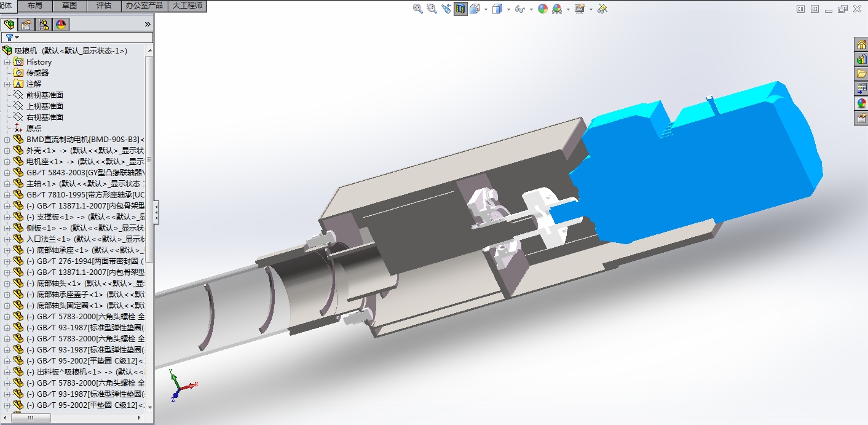This screenshot has height=425, width=868.
Task: Open the View Palette task pane icon
Action: [861, 89]
